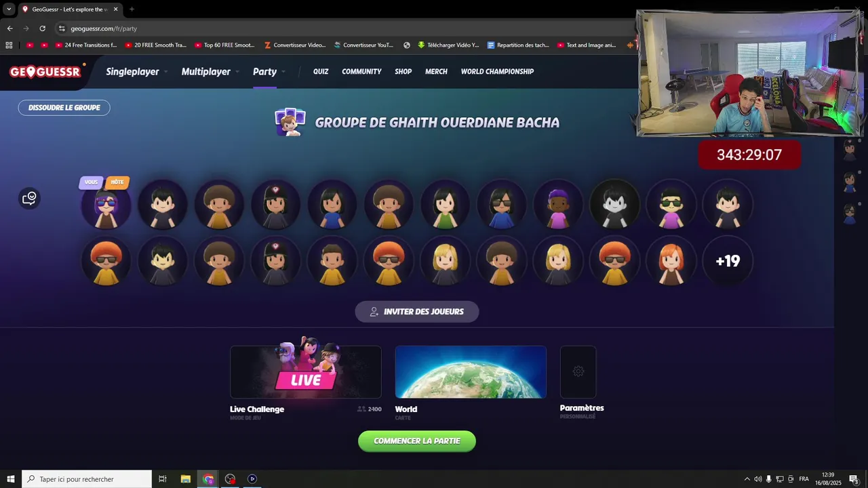This screenshot has width=868, height=488.
Task: Open Task View on taskbar
Action: tap(162, 479)
